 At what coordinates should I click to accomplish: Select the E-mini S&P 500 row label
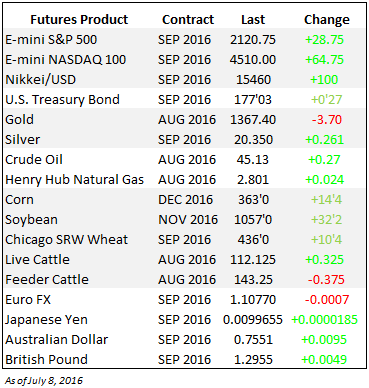[51, 40]
